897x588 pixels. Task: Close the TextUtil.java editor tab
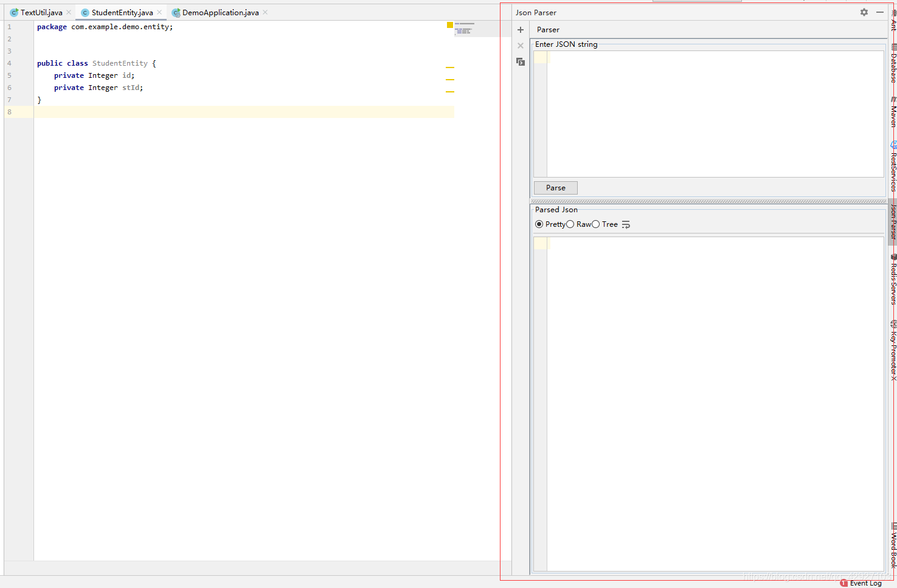coord(69,12)
